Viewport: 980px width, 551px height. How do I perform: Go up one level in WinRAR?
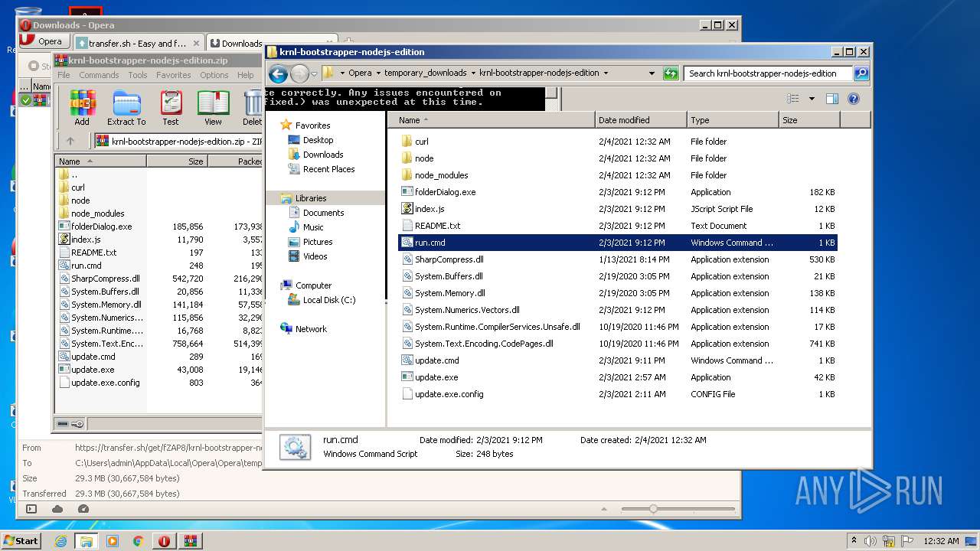pyautogui.click(x=70, y=141)
